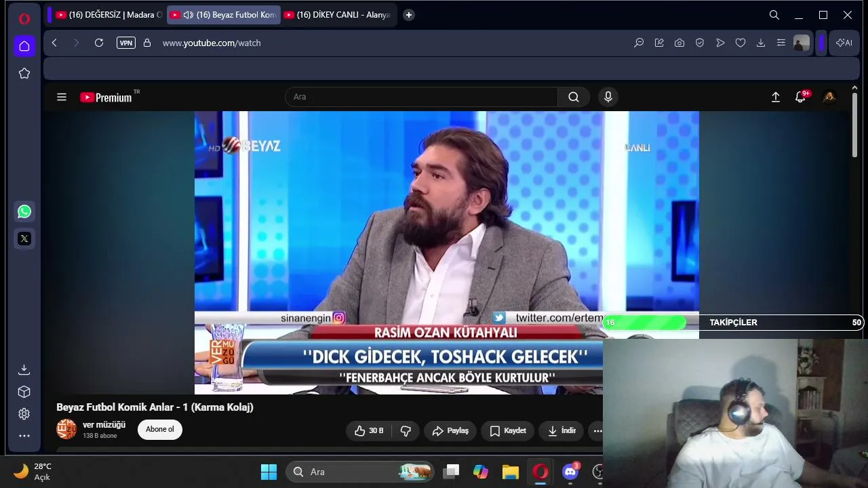The width and height of the screenshot is (868, 488).
Task: Open YouTube guide hamburger menu
Action: point(62,97)
